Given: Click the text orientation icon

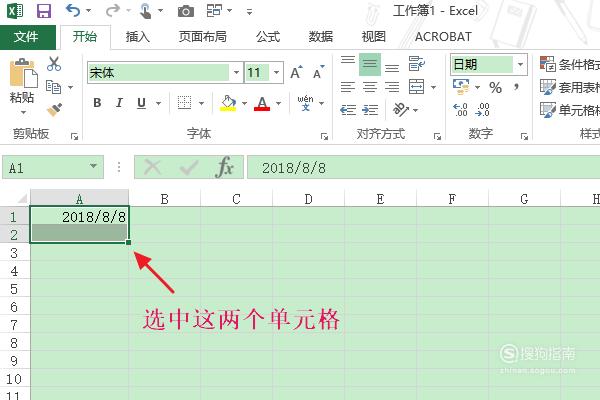Looking at the screenshot, I should (401, 110).
